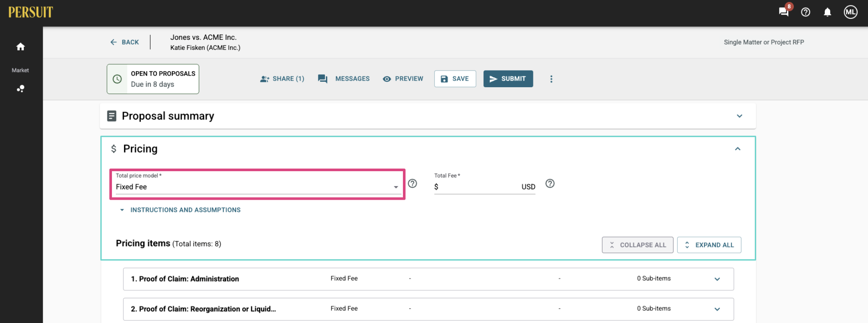The image size is (868, 323).
Task: Click 'Pricing items (Total items: 8)' heading
Action: (x=168, y=244)
